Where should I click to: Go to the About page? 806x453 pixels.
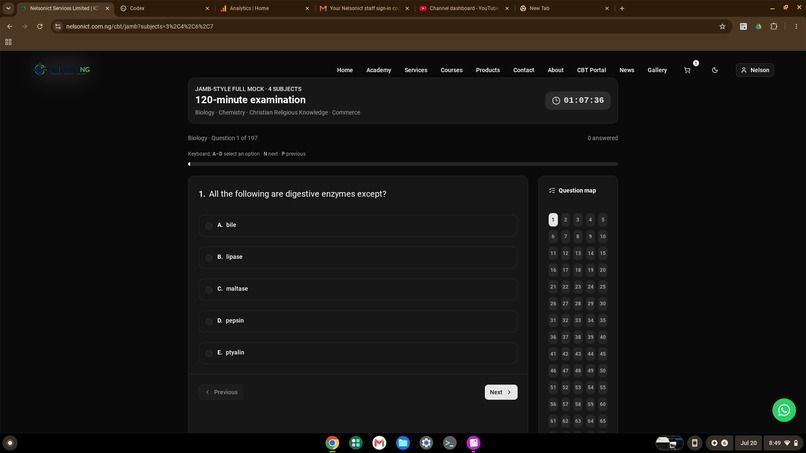click(555, 70)
